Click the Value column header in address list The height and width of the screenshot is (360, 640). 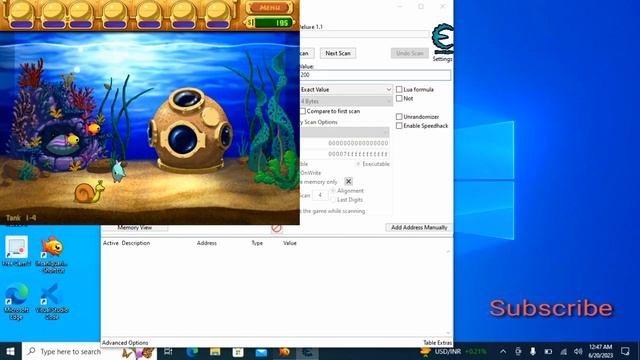[290, 243]
